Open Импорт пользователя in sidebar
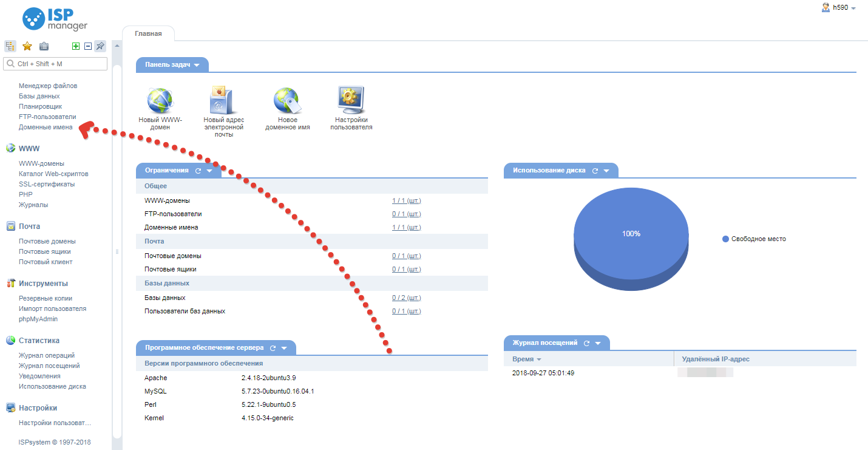The image size is (868, 450). click(52, 309)
